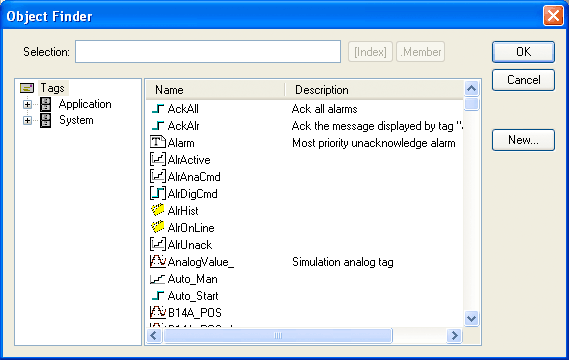
Task: Click the 'Ack all alarms' description
Action: pos(324,109)
